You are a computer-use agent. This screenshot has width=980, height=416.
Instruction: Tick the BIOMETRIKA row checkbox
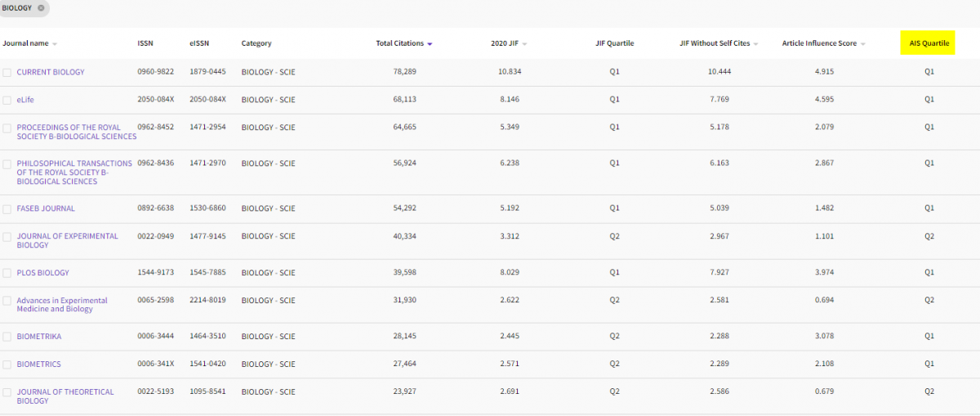point(7,337)
